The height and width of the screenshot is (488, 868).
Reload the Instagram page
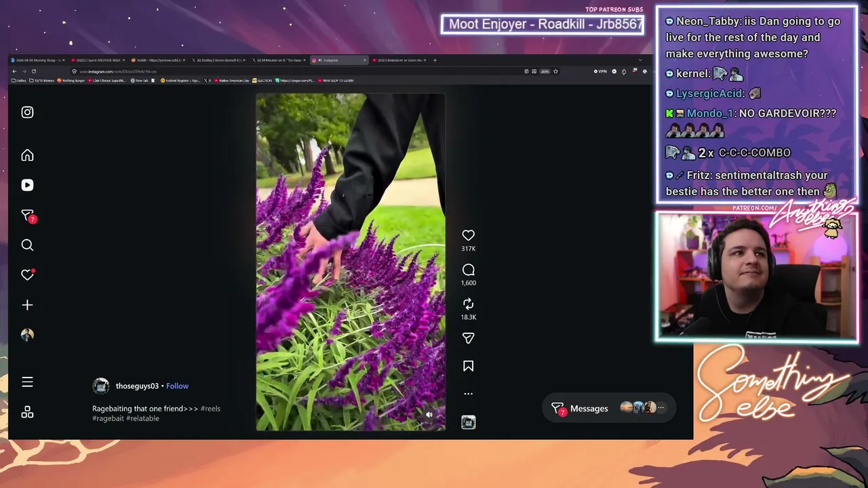[x=34, y=71]
